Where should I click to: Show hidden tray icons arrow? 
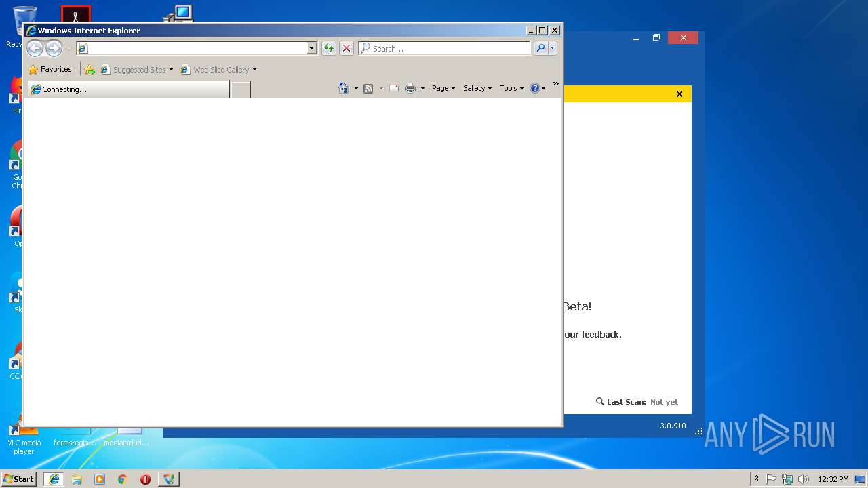(756, 479)
